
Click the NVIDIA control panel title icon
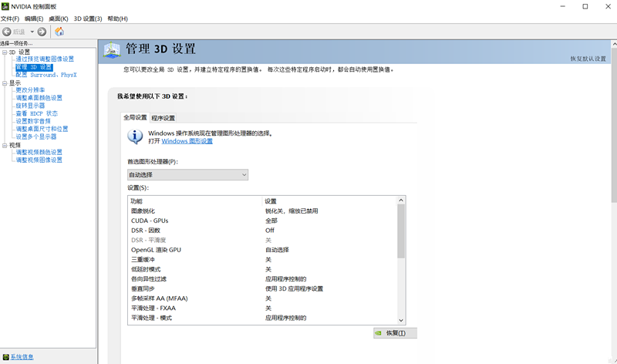pyautogui.click(x=5, y=6)
